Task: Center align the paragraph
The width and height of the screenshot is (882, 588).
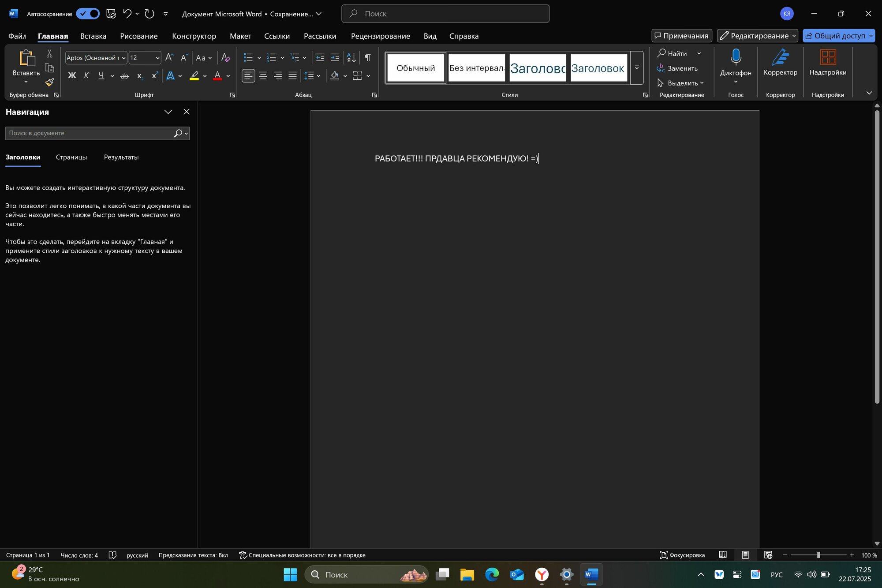Action: (263, 76)
